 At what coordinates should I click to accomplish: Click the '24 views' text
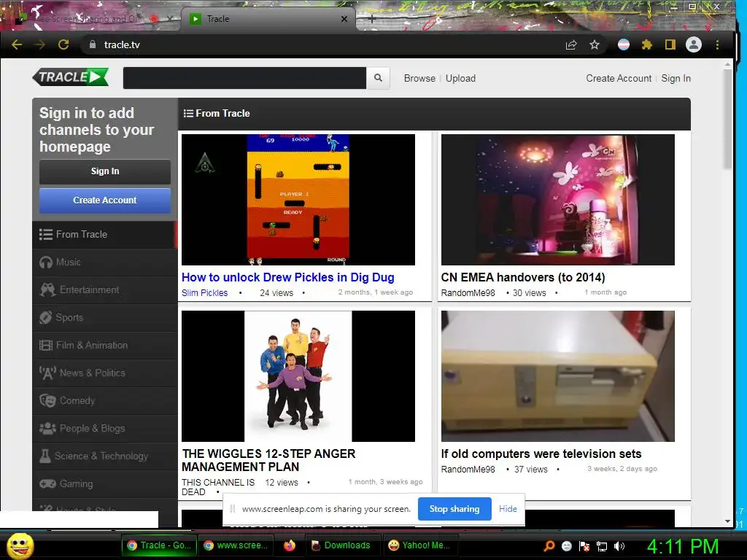pos(276,293)
